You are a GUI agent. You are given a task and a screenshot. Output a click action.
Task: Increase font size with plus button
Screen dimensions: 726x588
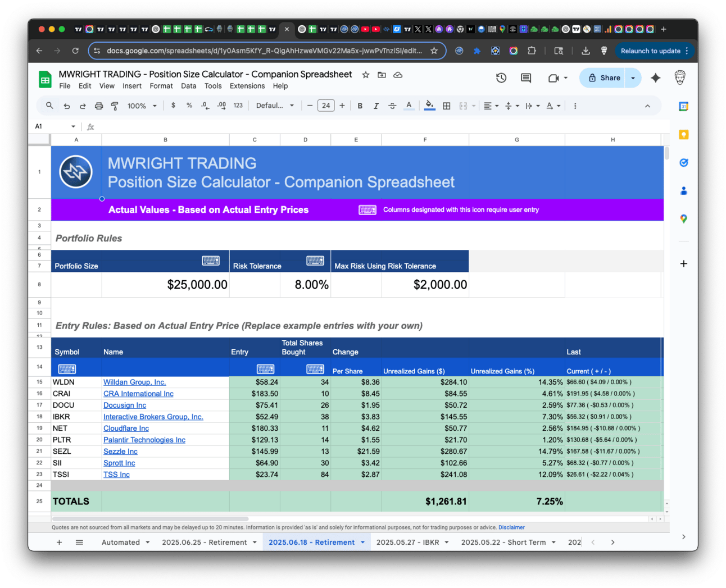tap(342, 106)
